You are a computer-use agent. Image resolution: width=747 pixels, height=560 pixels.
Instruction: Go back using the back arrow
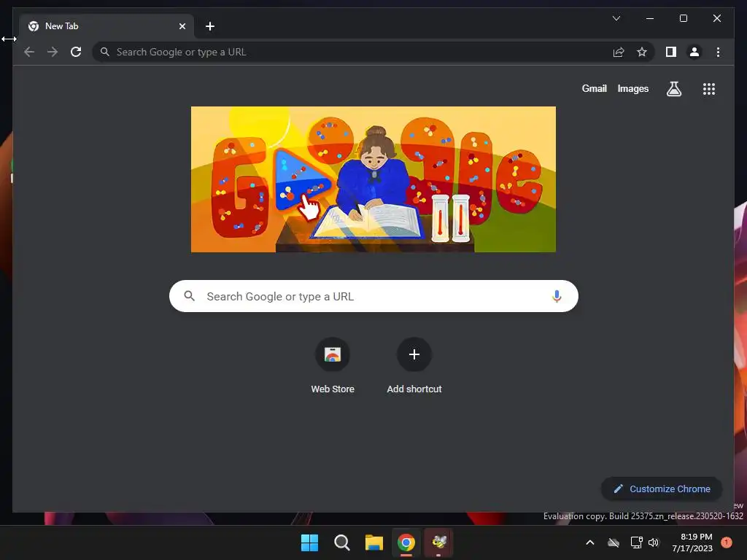coord(29,52)
